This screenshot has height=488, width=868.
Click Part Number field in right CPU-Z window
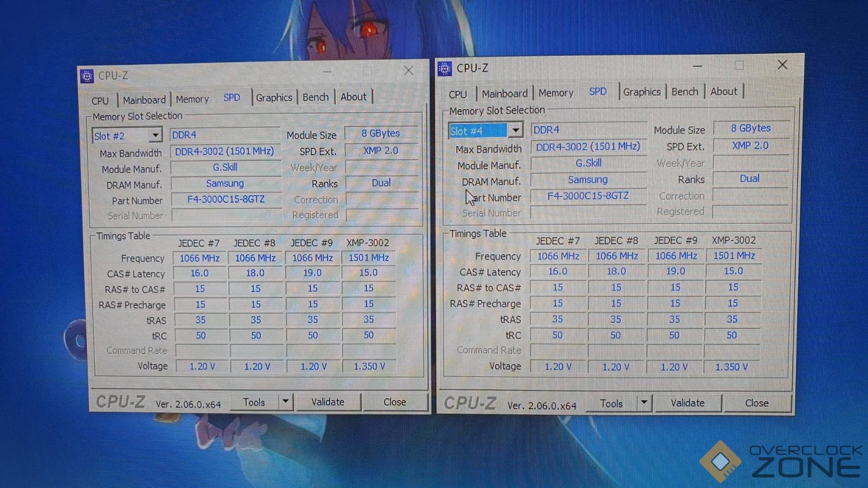(588, 196)
